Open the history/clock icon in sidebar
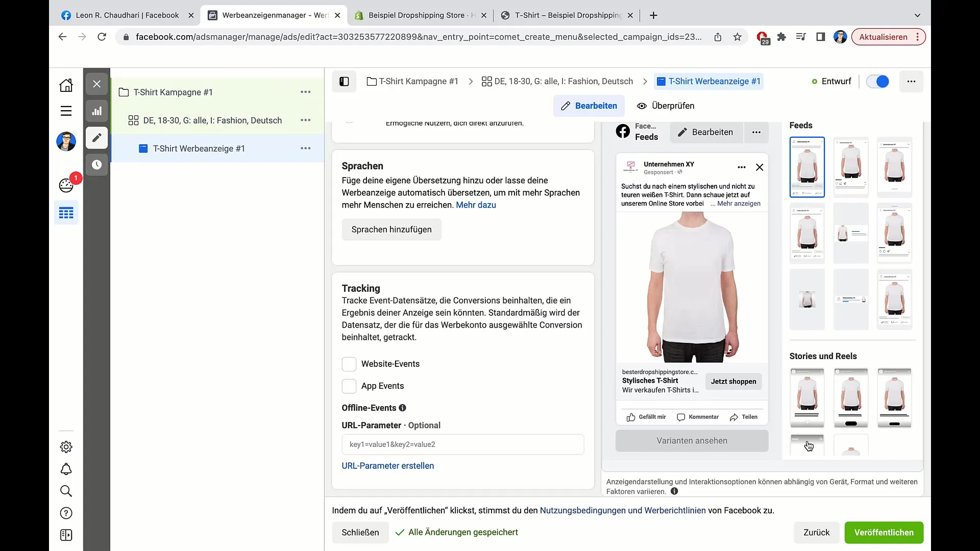The width and height of the screenshot is (980, 551). (x=96, y=165)
